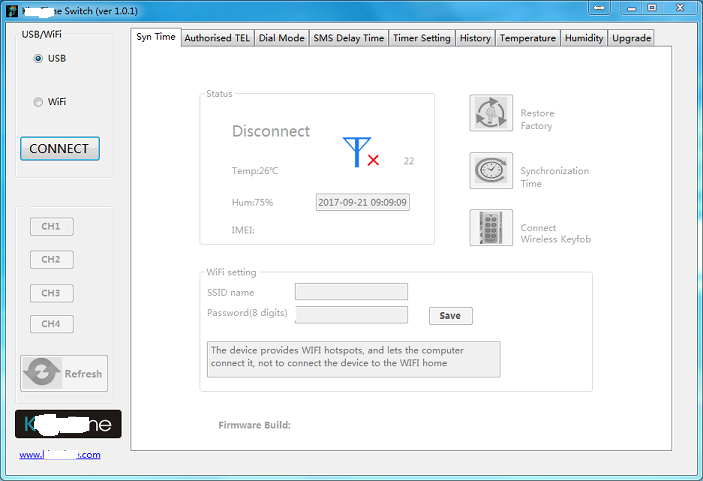703x481 pixels.
Task: Open the Dial Mode tab
Action: [281, 38]
